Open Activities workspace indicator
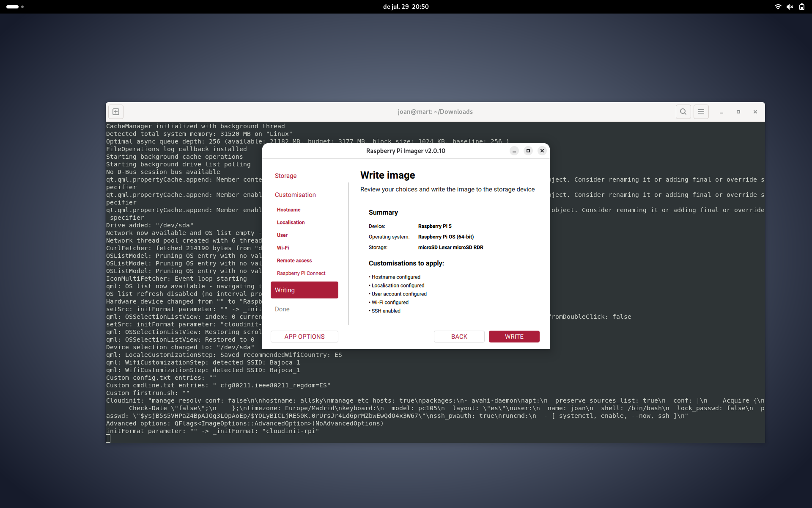812x508 pixels. (x=15, y=7)
